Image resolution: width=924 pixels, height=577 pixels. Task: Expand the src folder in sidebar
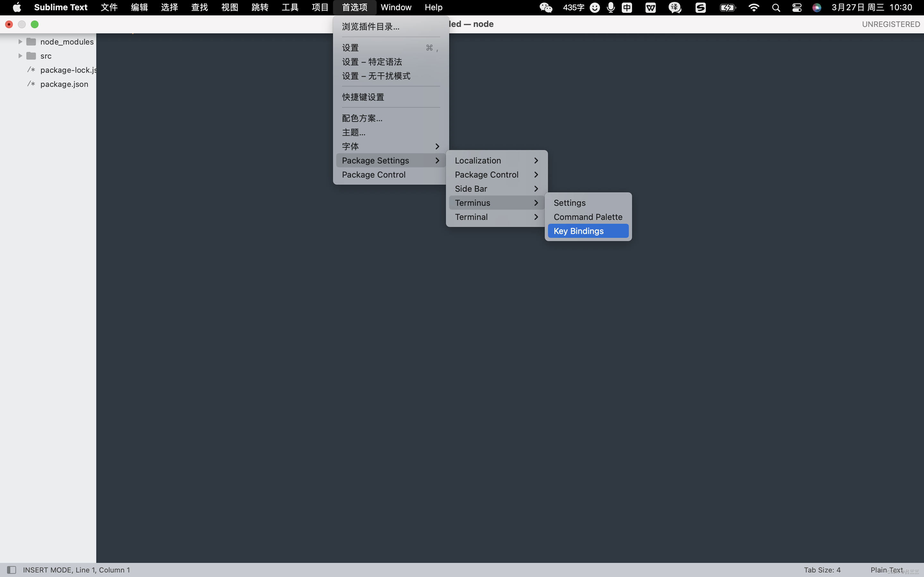[x=20, y=55]
